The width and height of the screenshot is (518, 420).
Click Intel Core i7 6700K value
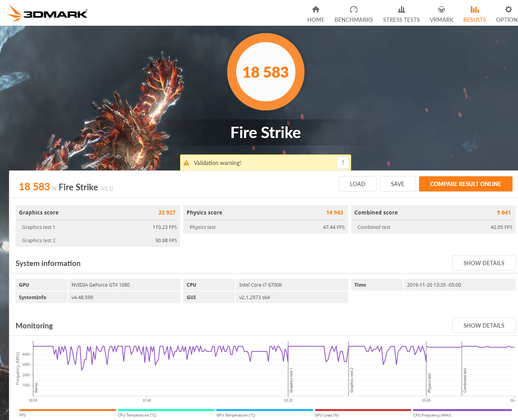pos(261,285)
